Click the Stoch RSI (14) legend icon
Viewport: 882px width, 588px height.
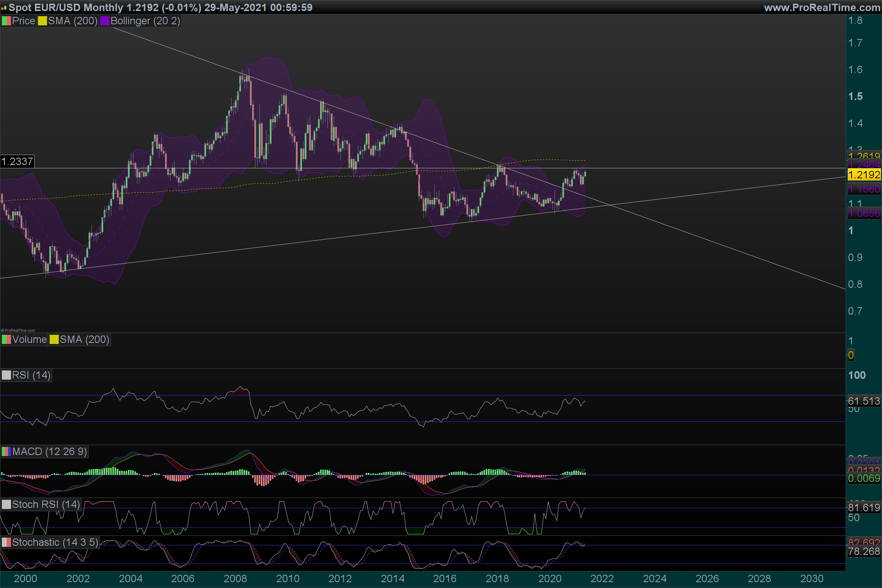(6, 505)
